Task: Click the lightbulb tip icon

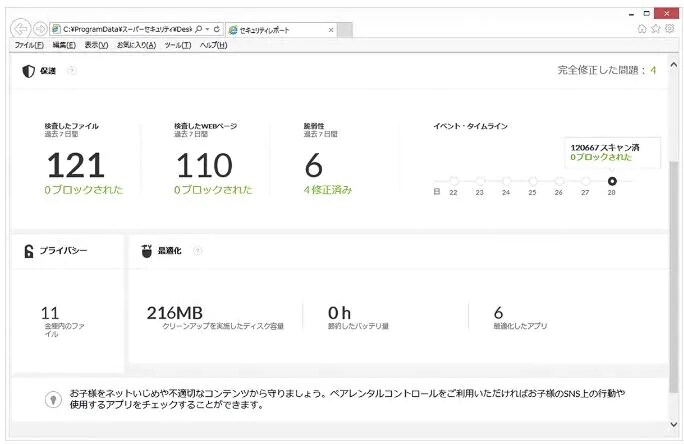Action: (x=53, y=399)
